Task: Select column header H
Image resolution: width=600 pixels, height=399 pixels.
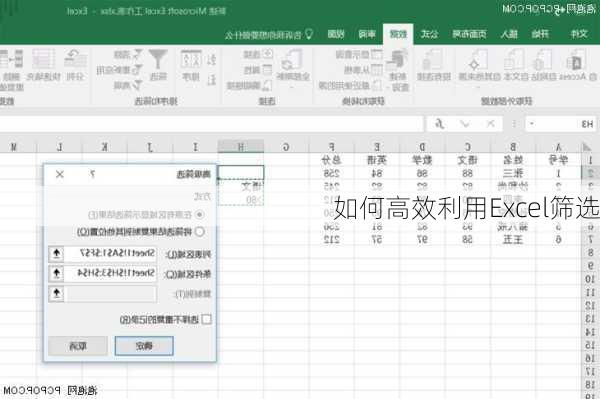Action: (x=241, y=147)
